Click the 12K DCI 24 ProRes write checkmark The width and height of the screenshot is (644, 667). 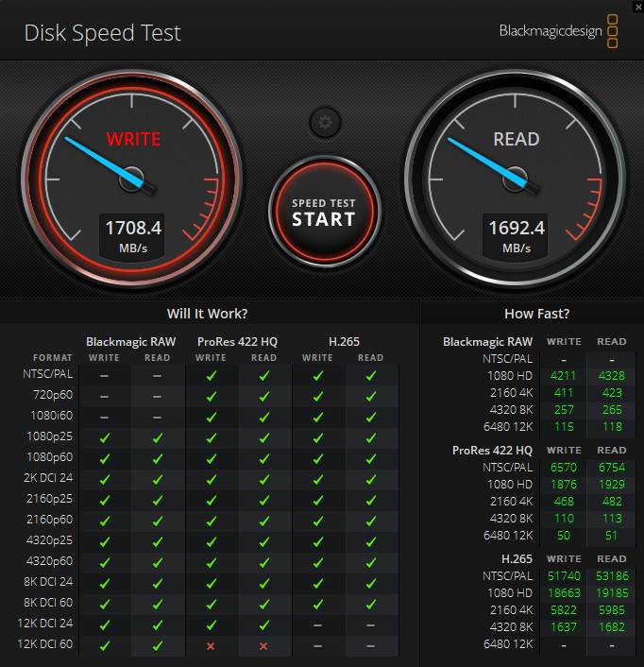[x=211, y=624]
